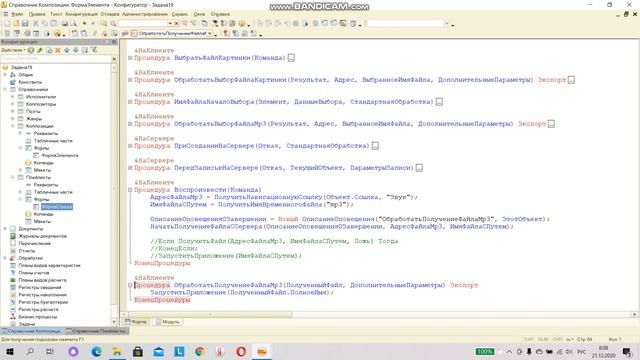Clear the toolbar search box with X
This screenshot has height=360, width=640.
[176, 24]
